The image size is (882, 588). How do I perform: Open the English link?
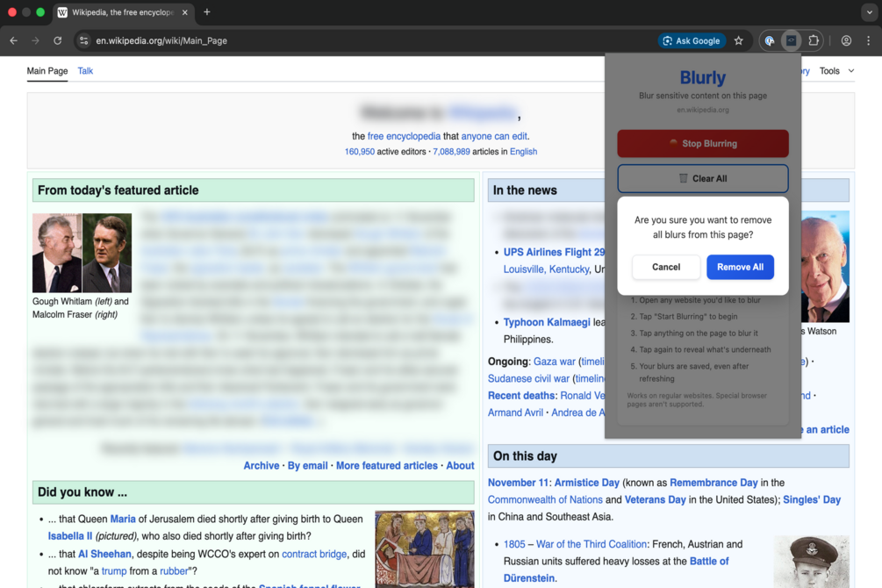[x=523, y=152]
